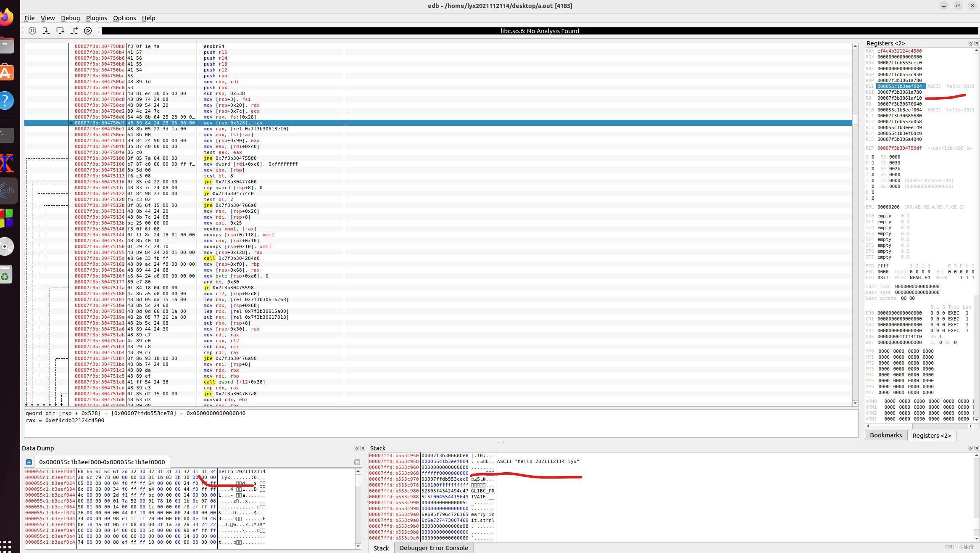This screenshot has height=553, width=980.
Task: Select the movdqu xmm1, [rax] instruction
Action: (x=438, y=229)
